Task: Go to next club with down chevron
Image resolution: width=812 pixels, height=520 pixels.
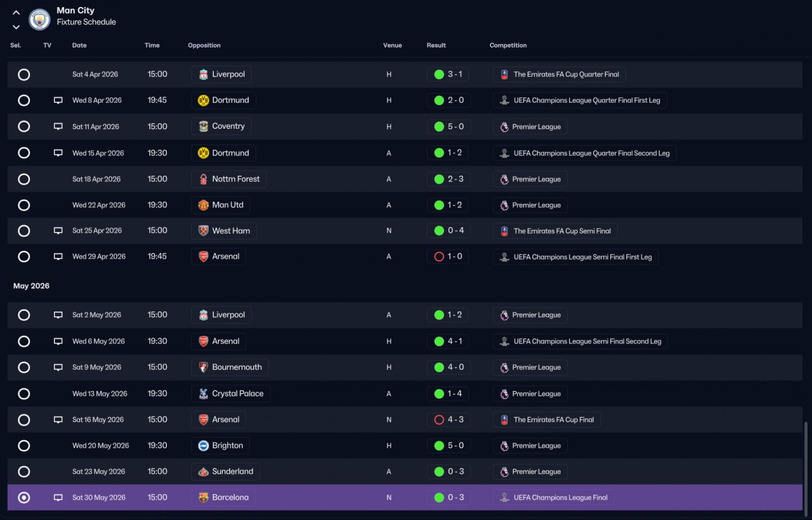Action: pyautogui.click(x=16, y=27)
